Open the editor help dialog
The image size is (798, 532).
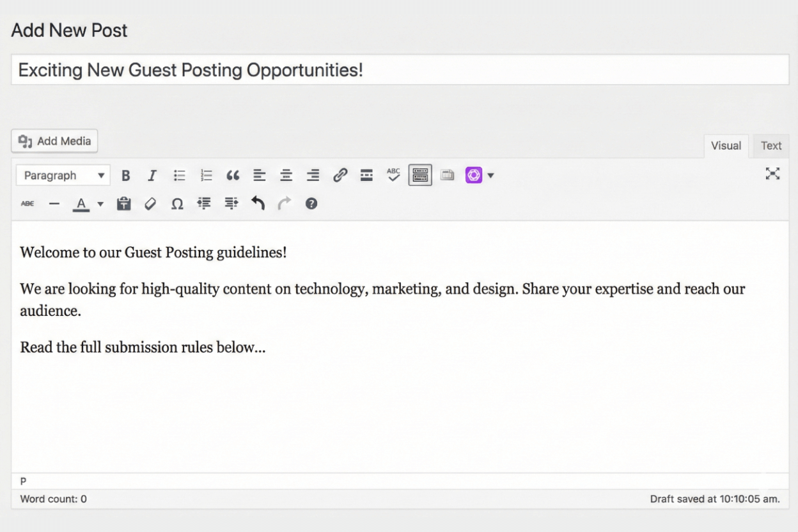pos(311,203)
